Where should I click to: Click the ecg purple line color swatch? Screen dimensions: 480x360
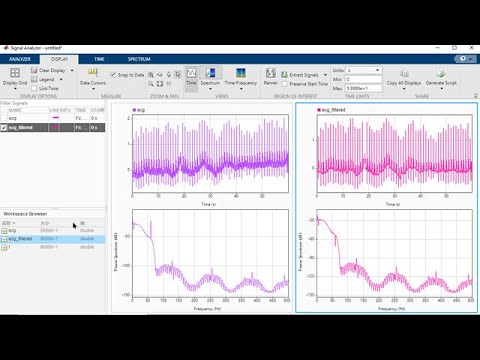(56, 118)
